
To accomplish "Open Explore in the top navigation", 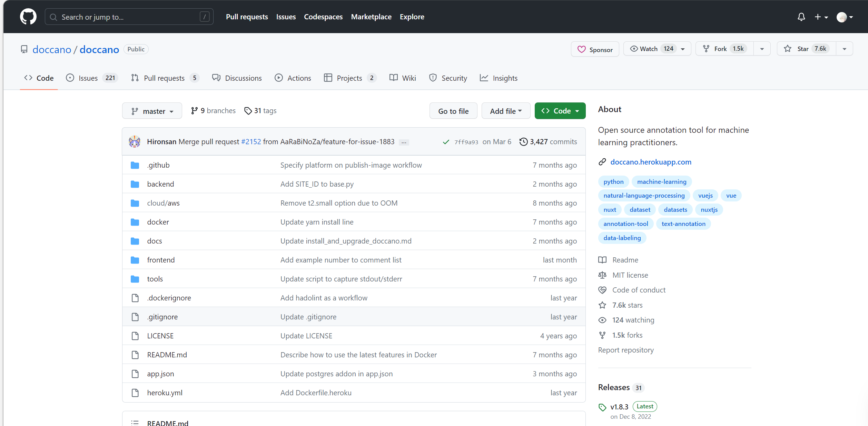I will (412, 17).
